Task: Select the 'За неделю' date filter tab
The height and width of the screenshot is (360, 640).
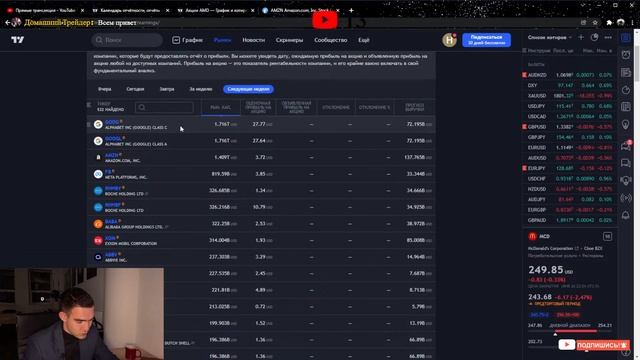Action: [201, 89]
